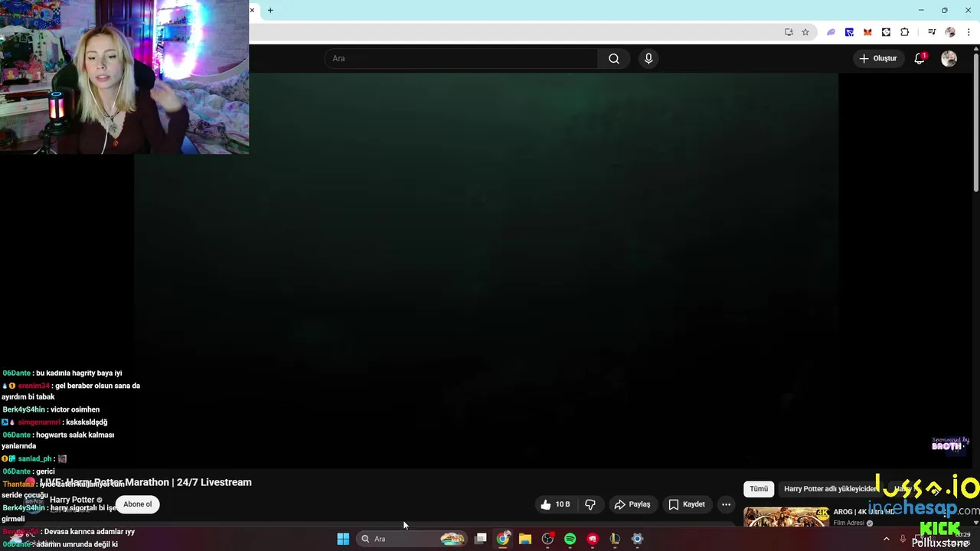This screenshot has width=980, height=551.
Task: Save video with Kaydet button
Action: point(687,504)
